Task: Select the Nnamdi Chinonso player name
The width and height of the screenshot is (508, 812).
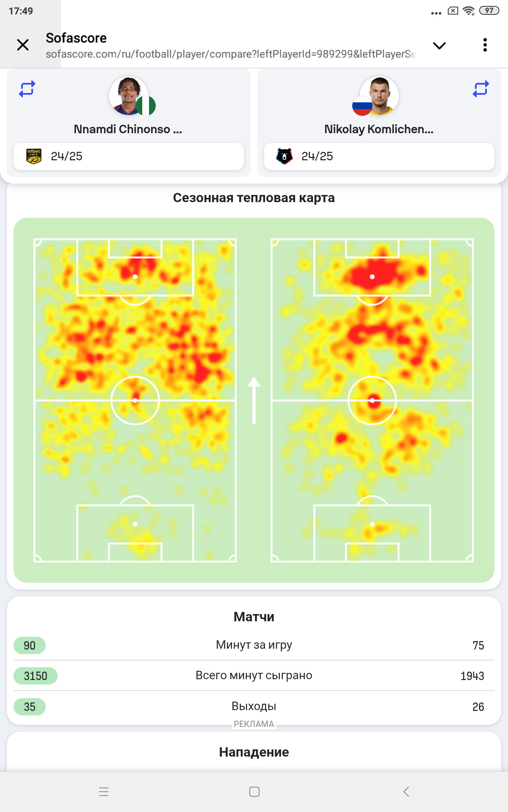Action: 128,129
